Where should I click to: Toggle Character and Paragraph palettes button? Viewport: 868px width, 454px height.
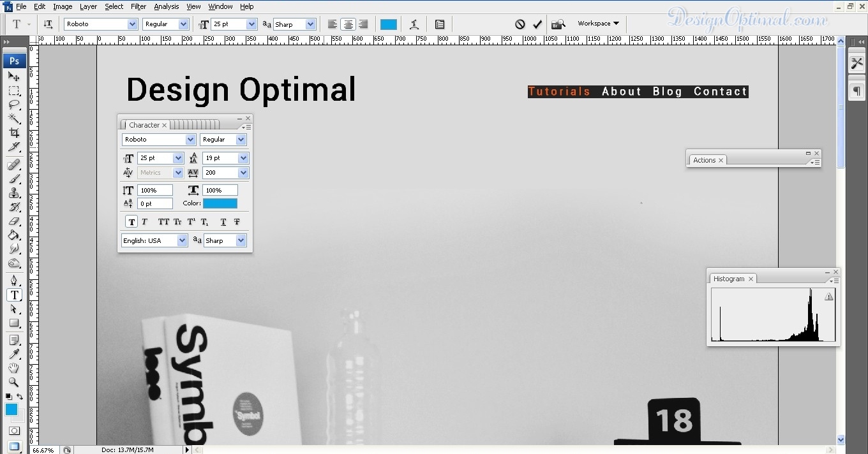440,24
